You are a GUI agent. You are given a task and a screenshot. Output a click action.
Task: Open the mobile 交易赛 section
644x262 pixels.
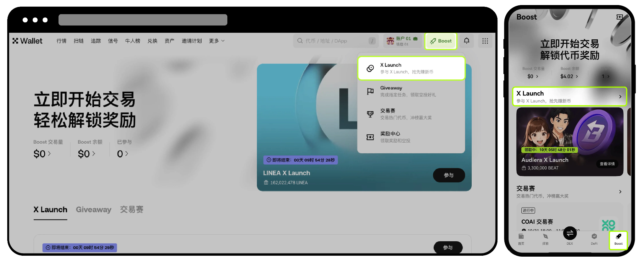pyautogui.click(x=570, y=191)
